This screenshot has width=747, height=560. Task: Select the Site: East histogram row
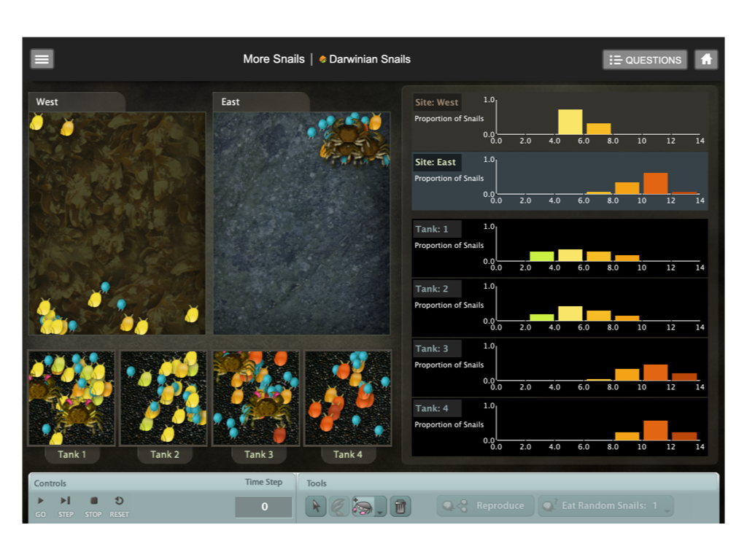(560, 182)
